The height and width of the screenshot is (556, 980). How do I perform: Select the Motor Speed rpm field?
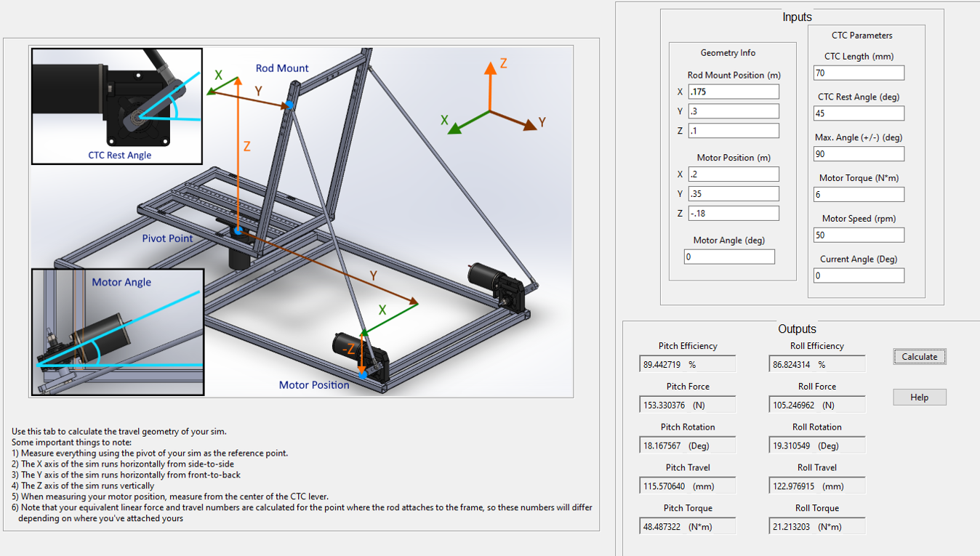pos(859,235)
